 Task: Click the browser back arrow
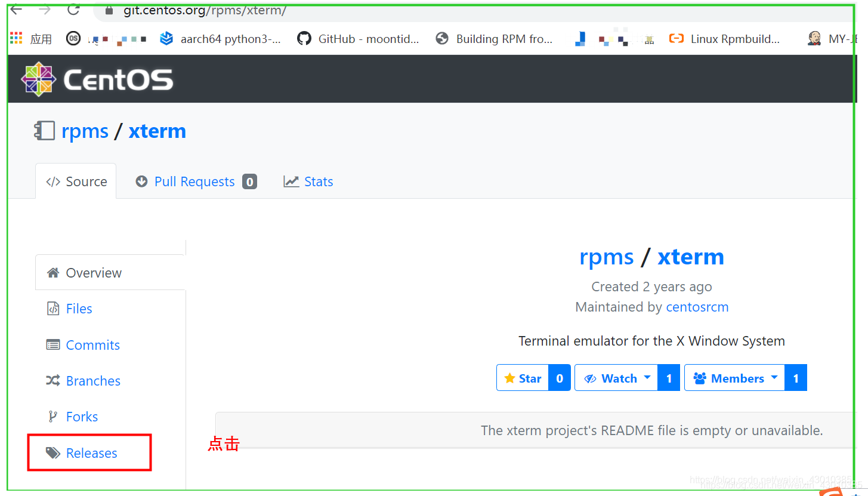pyautogui.click(x=17, y=9)
